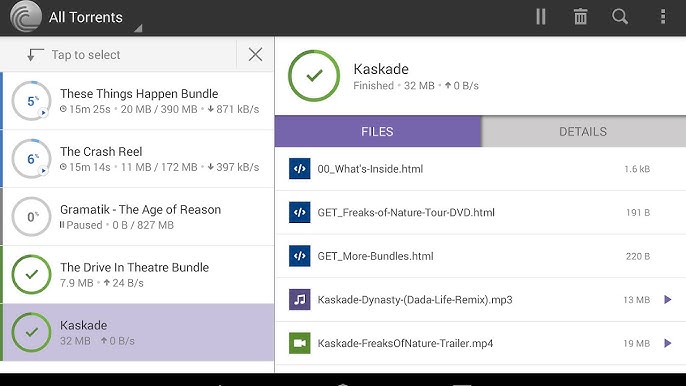Image resolution: width=686 pixels, height=386 pixels.
Task: Open Kaskade-Dynasty-(Dada-Life-Remix).mp3 file name
Action: click(x=415, y=300)
